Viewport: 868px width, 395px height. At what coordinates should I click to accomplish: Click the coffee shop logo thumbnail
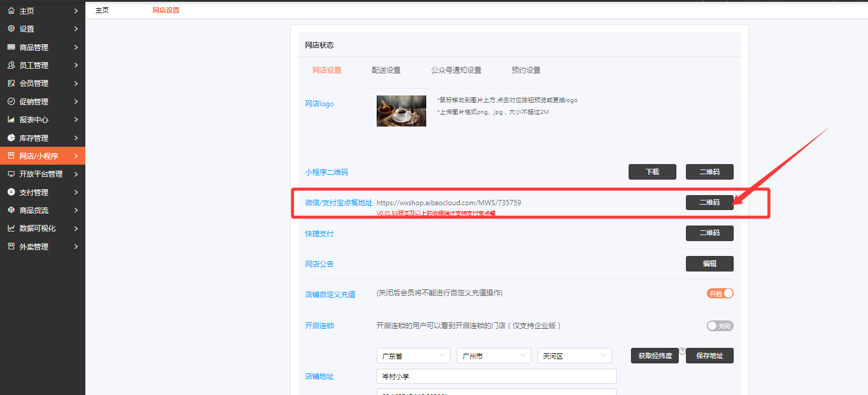click(x=401, y=111)
